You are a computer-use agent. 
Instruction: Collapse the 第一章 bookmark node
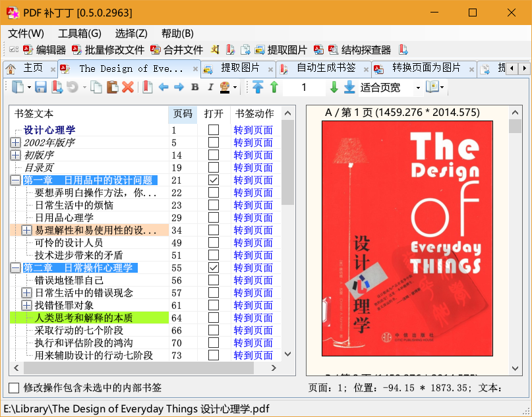(15, 181)
